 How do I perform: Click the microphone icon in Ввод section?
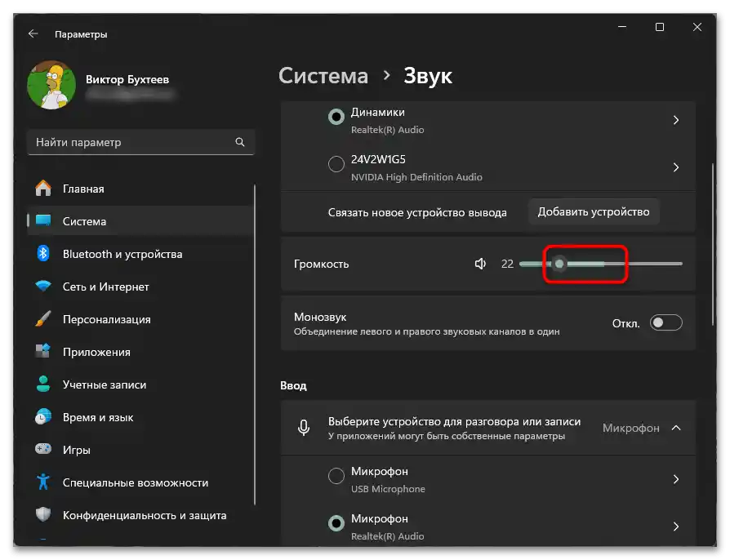[x=302, y=428]
